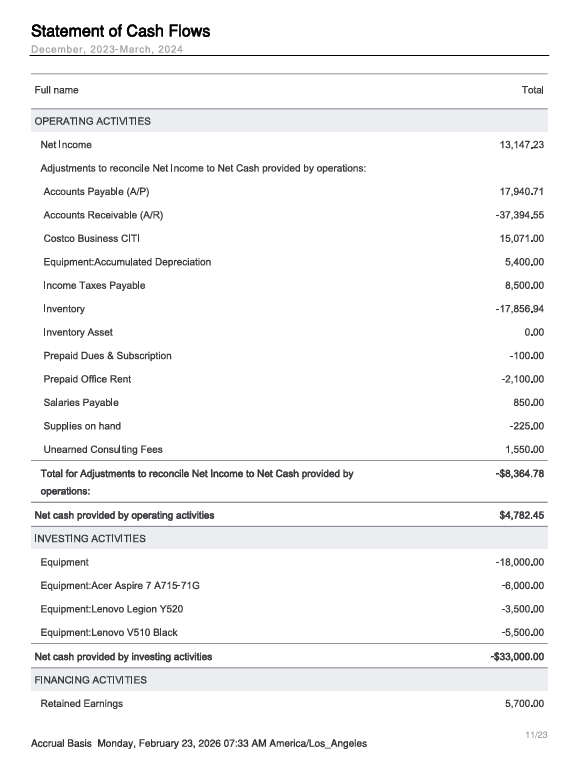Click the Accounts Receivable amount -37,394.55
The image size is (580, 769).
pyautogui.click(x=520, y=215)
